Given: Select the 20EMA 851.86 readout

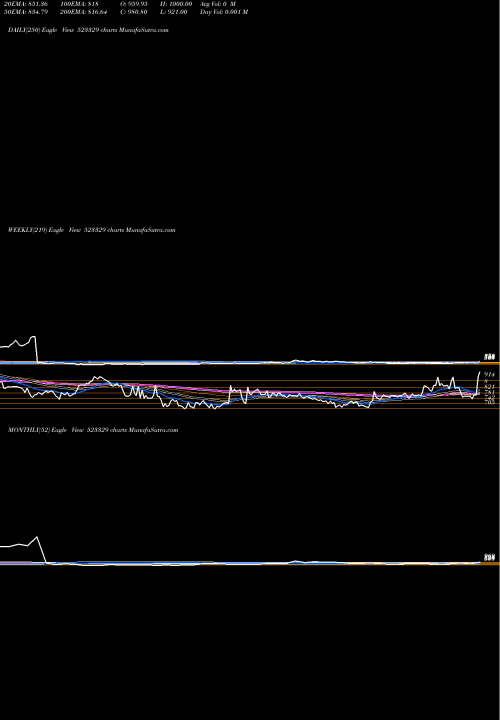Looking at the screenshot, I should tap(26, 4).
